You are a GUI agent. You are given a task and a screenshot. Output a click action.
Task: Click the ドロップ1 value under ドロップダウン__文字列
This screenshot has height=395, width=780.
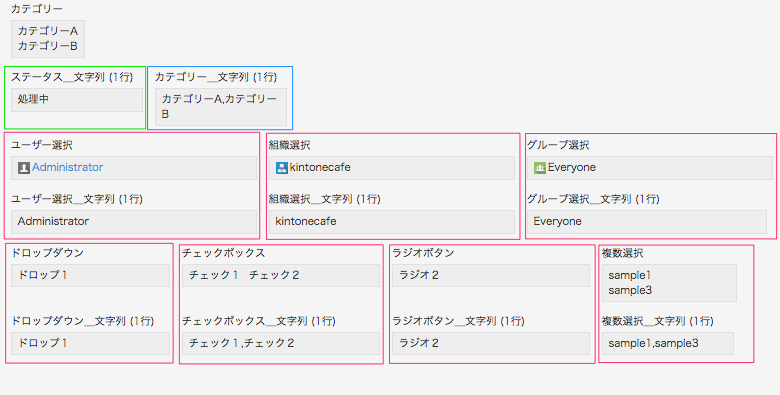point(43,343)
